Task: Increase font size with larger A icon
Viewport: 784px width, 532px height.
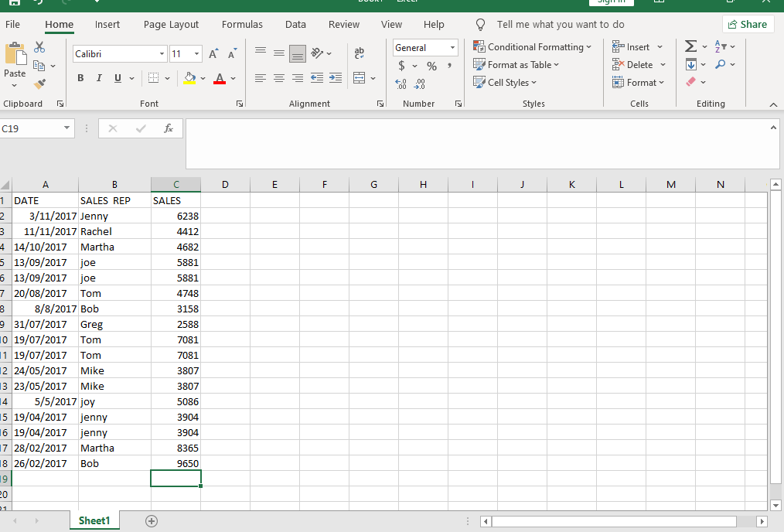Action: 216,54
